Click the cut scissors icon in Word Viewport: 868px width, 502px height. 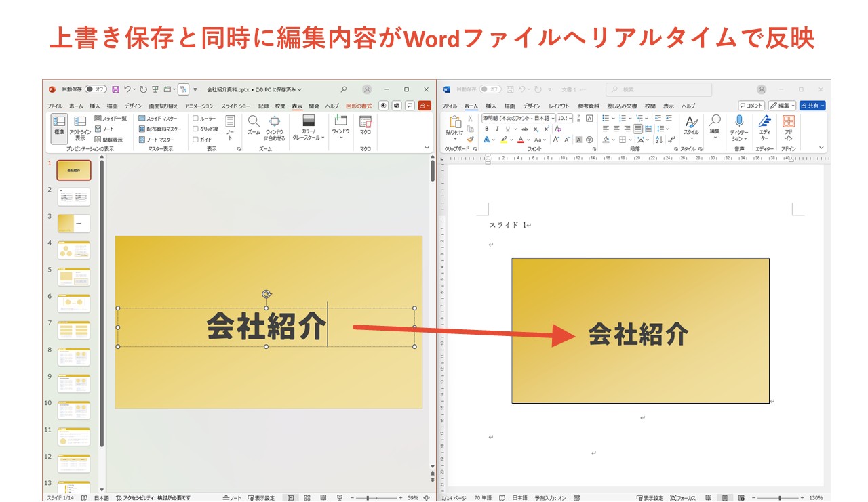point(470,119)
